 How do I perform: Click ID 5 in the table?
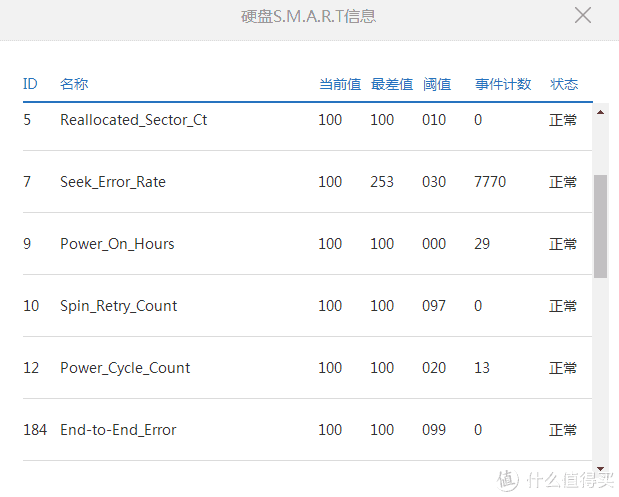[x=27, y=120]
